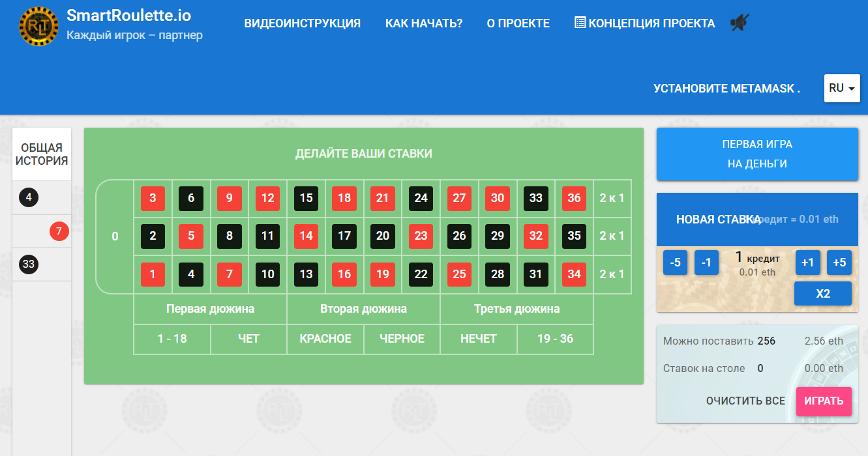This screenshot has height=456, width=868.
Task: Place a bet on black 10
Action: (x=268, y=274)
